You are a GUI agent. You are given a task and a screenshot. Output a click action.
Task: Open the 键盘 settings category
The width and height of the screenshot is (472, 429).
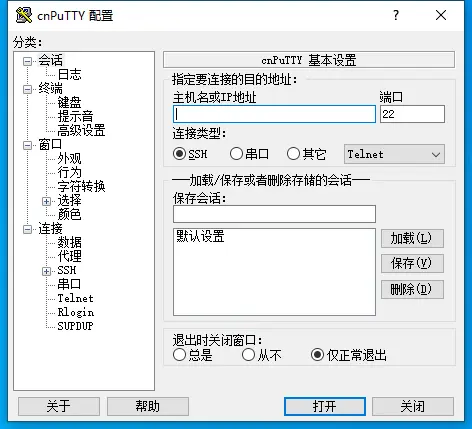point(69,103)
